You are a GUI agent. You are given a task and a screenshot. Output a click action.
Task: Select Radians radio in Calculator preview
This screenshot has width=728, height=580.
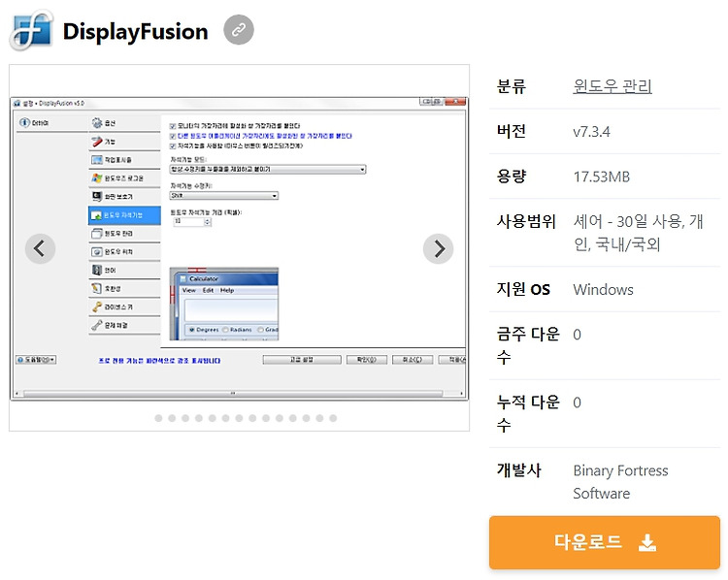coord(225,330)
